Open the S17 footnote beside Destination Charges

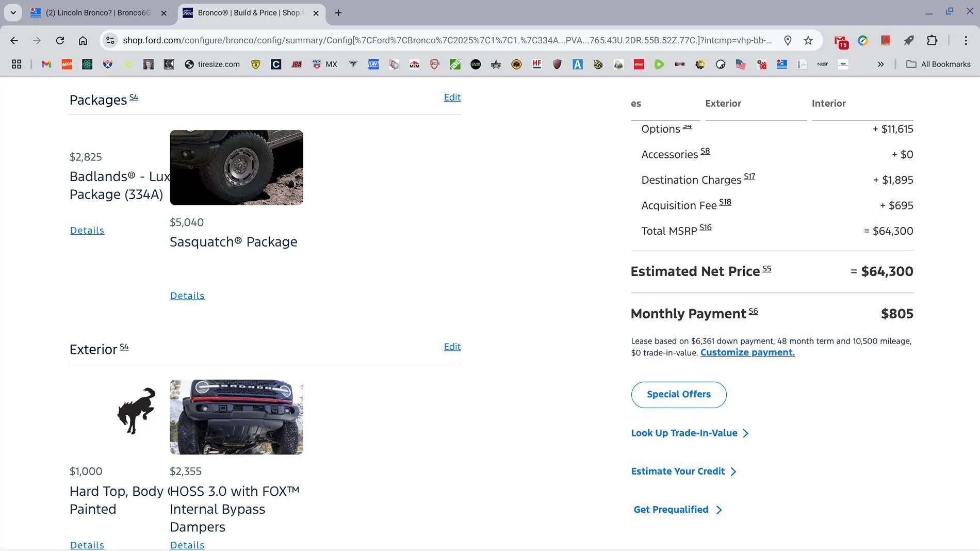pyautogui.click(x=749, y=176)
